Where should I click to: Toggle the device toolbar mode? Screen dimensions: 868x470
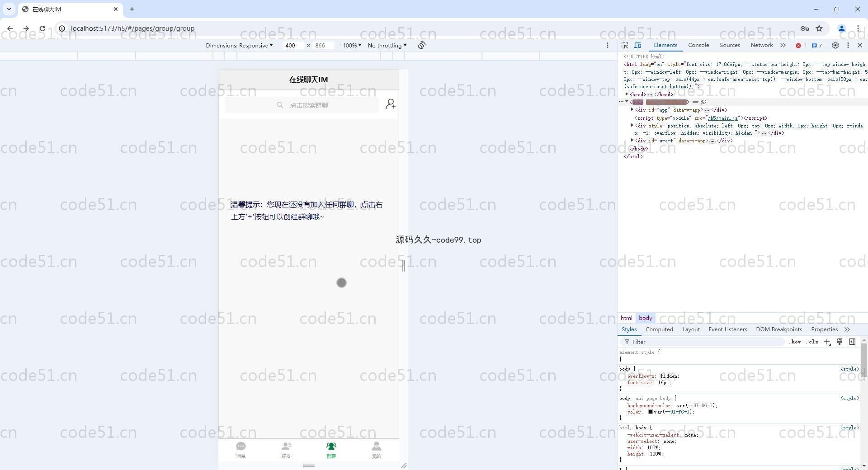pos(637,45)
